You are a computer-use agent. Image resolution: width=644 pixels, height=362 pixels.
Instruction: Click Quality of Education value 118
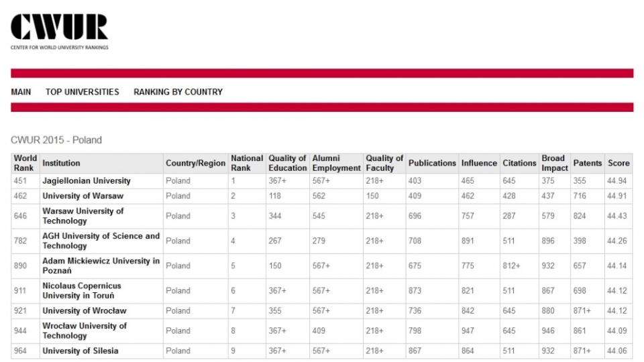(275, 196)
